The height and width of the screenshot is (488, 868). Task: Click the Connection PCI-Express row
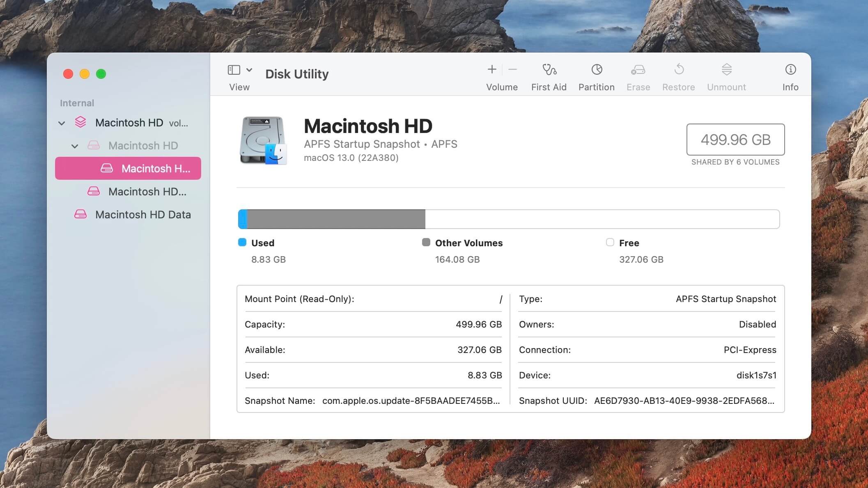pyautogui.click(x=648, y=350)
